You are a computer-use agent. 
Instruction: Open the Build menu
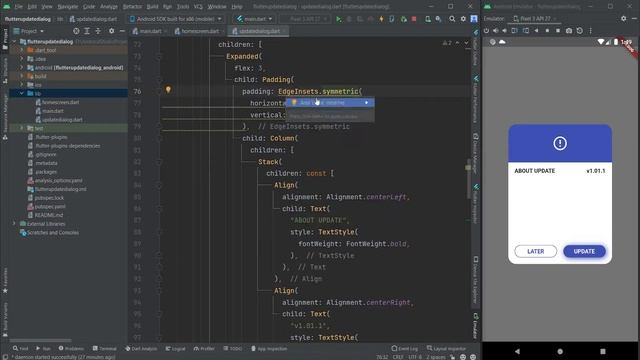pyautogui.click(x=152, y=7)
